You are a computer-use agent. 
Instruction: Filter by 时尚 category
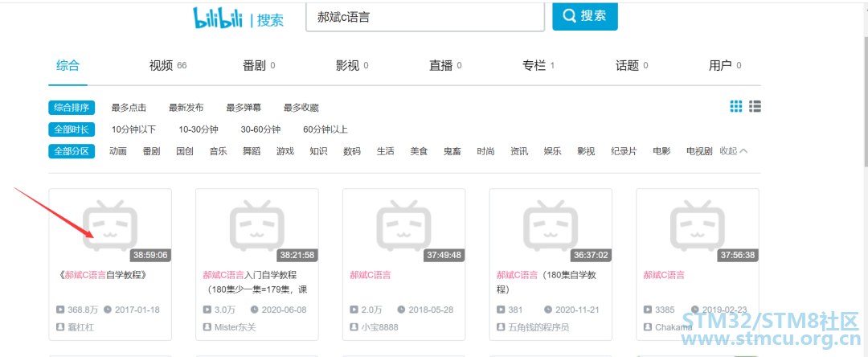pos(485,151)
